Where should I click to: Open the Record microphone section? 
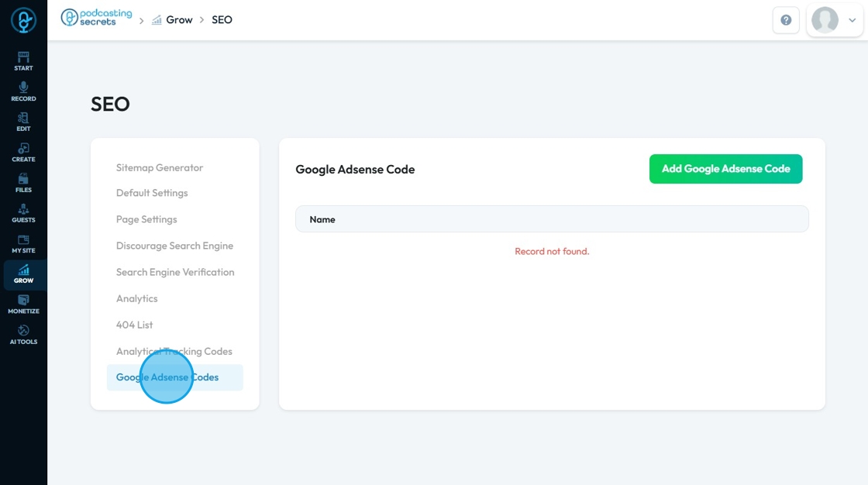tap(23, 91)
